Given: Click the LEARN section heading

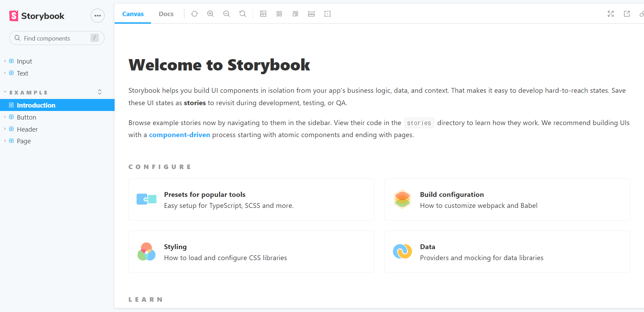Looking at the screenshot, I should [145, 300].
